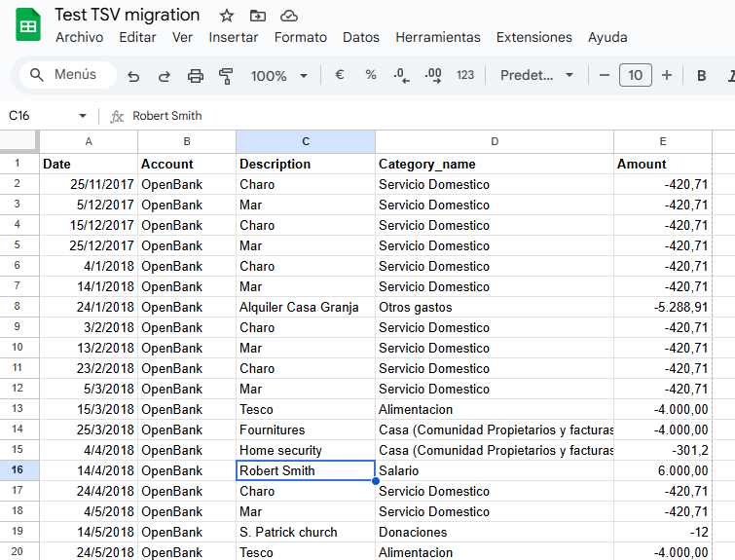Click the Description header cell

click(306, 164)
